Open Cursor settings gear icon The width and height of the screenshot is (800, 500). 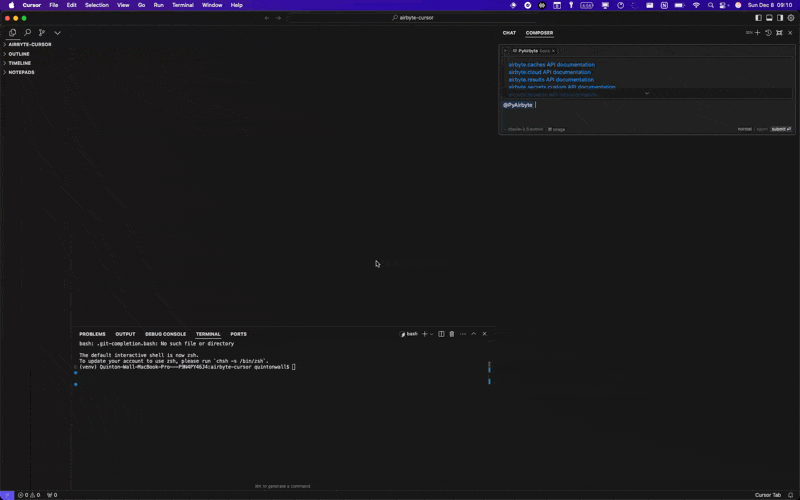pyautogui.click(x=791, y=18)
